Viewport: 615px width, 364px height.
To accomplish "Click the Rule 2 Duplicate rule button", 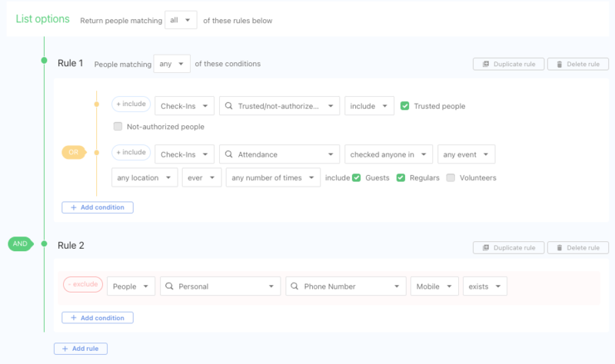I will [508, 247].
